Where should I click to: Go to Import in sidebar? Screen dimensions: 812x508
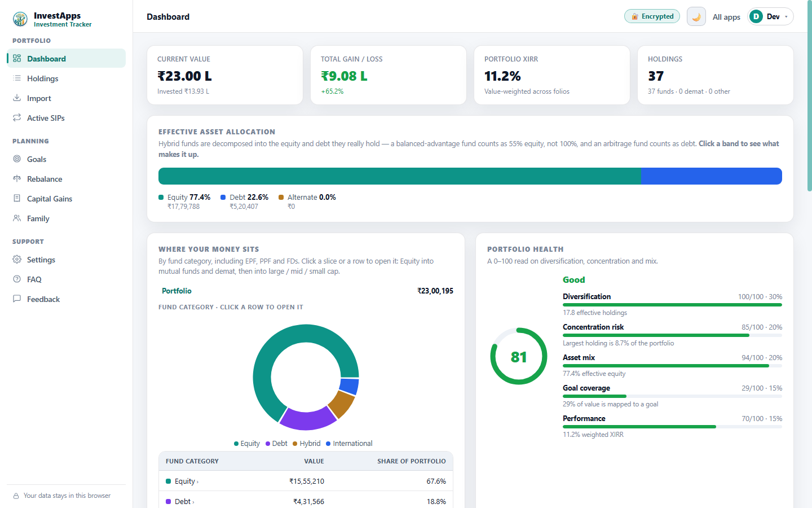(66, 98)
